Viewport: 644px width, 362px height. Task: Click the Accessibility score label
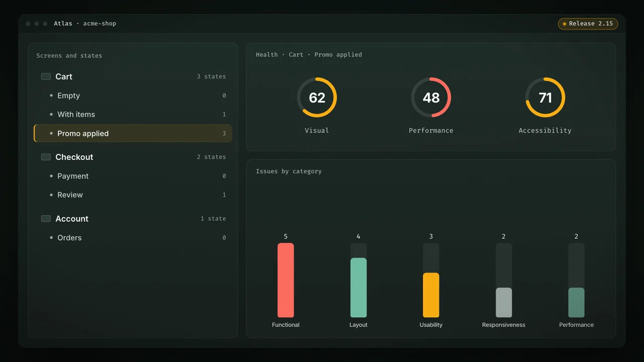pyautogui.click(x=545, y=130)
